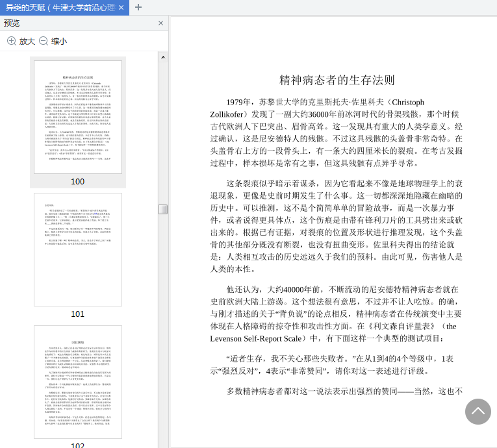This screenshot has width=497, height=448.
Task: Close the 预览 preview panel
Action: point(160,23)
